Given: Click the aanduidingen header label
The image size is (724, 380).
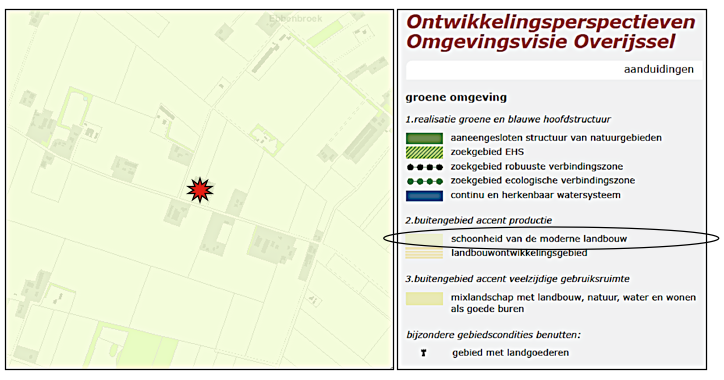Looking at the screenshot, I should coord(658,69).
